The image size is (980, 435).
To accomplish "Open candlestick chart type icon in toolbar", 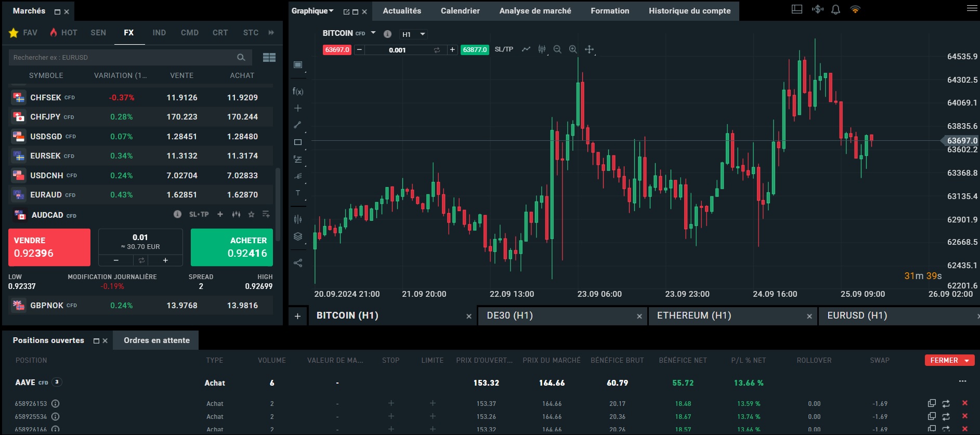I will click(542, 49).
